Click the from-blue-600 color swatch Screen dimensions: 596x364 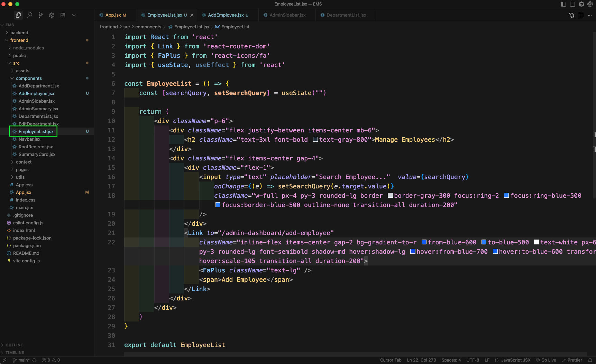[424, 242]
